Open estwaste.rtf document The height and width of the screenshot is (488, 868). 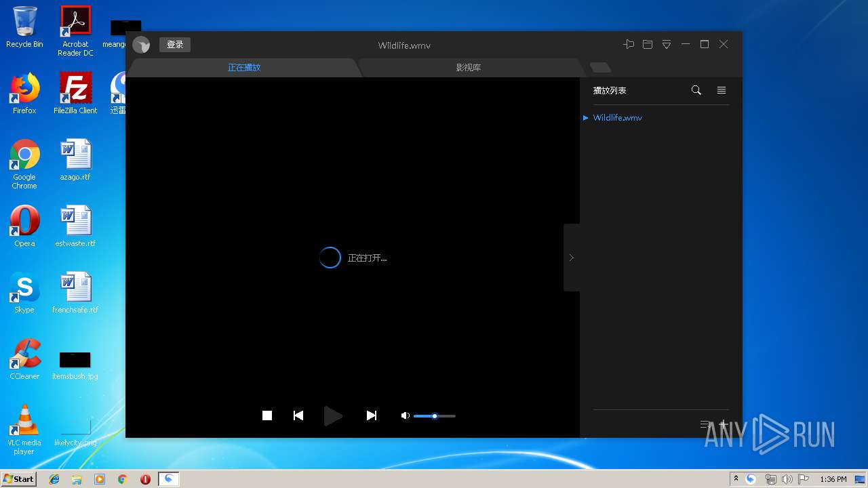[75, 226]
